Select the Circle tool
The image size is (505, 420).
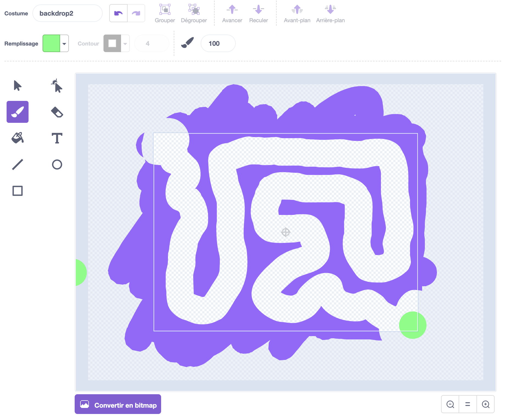pos(57,164)
